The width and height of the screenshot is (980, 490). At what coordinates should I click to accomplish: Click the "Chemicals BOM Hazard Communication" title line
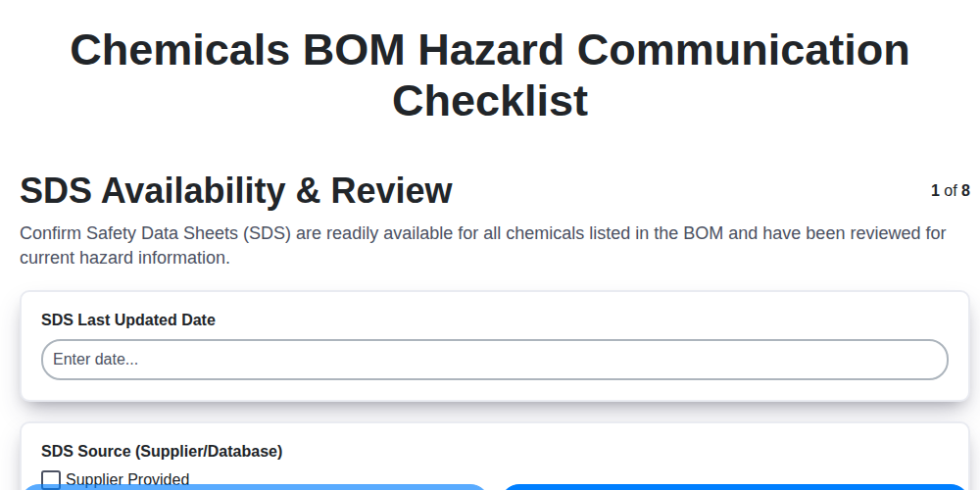(490, 50)
